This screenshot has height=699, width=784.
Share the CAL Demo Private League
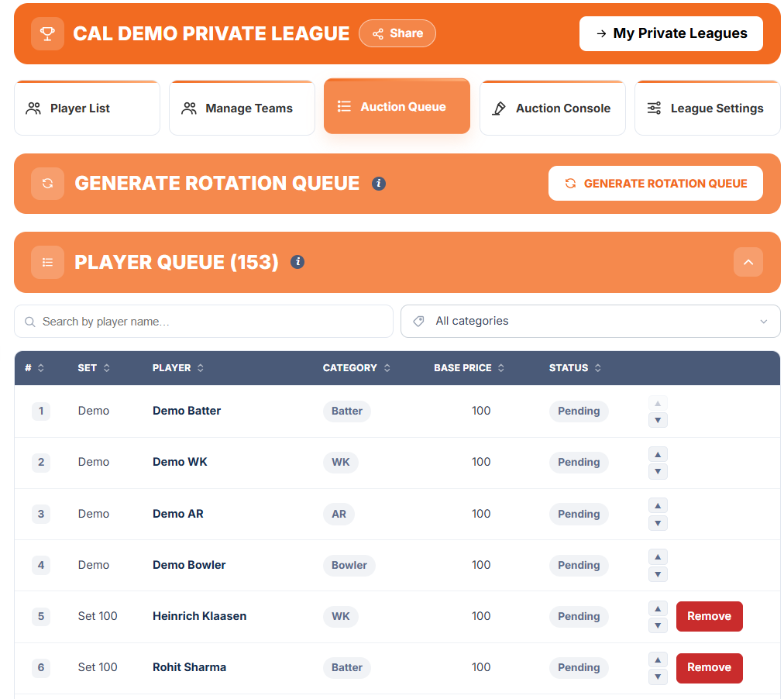[x=397, y=33]
